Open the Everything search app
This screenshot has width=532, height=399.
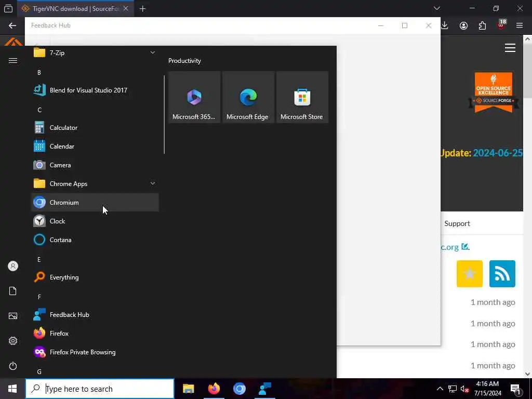pyautogui.click(x=95, y=277)
